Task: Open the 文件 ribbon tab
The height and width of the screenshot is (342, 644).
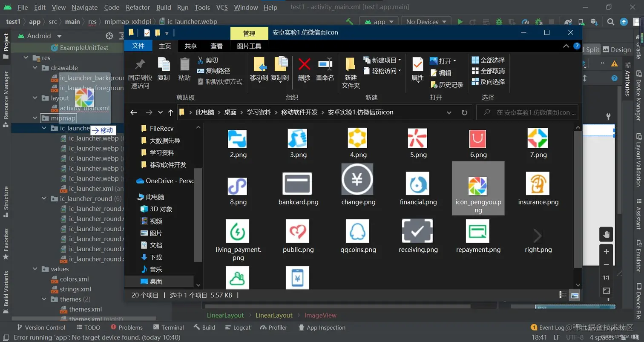Action: (x=138, y=46)
